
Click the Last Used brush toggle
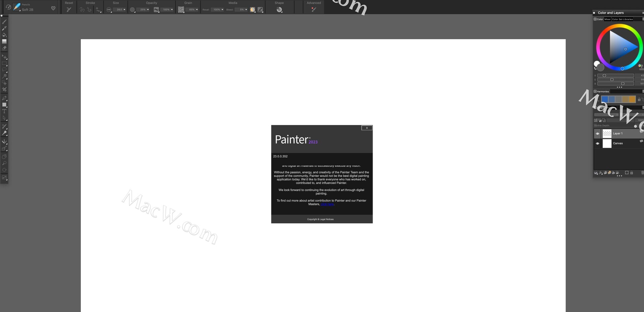tap(8, 7)
